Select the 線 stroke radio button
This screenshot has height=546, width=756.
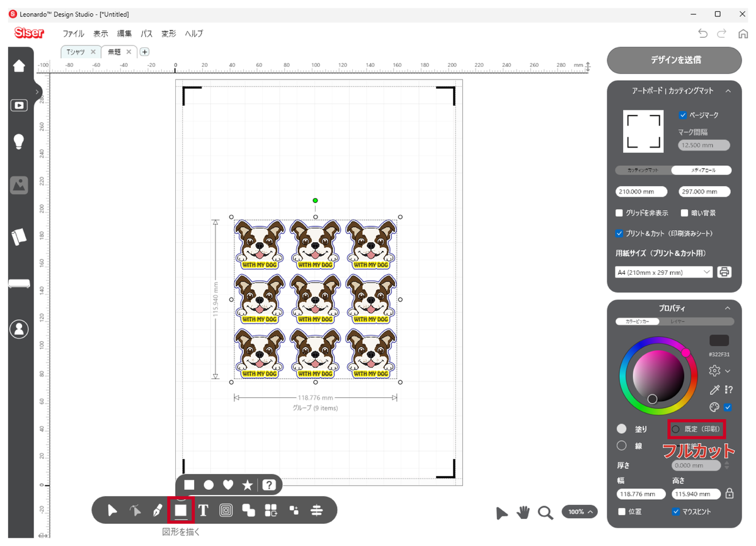coord(622,446)
